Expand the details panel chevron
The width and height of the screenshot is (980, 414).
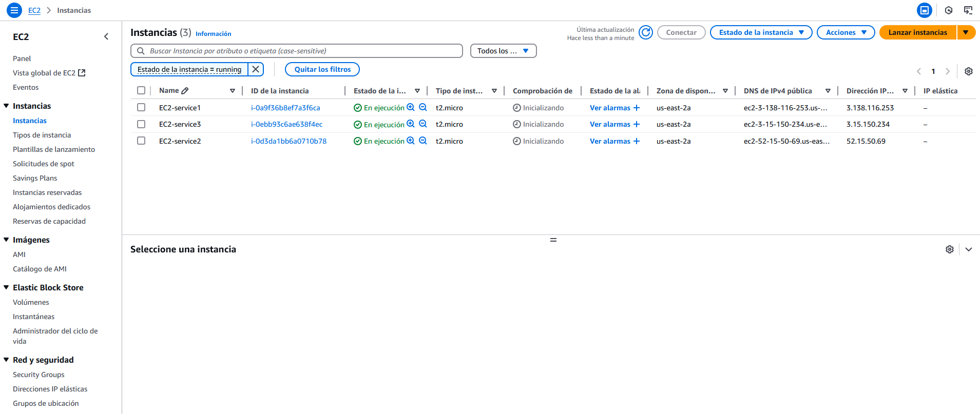point(969,249)
